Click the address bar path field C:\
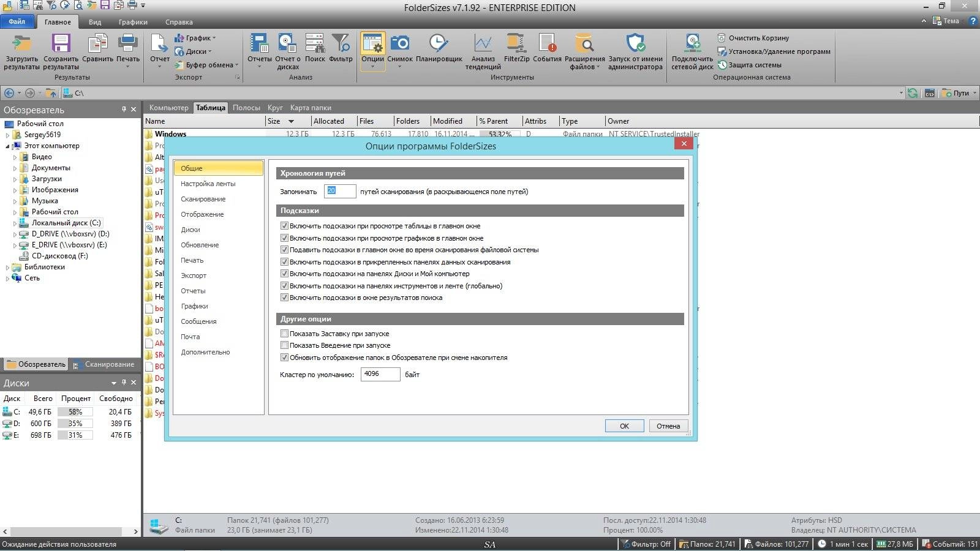 [484, 93]
